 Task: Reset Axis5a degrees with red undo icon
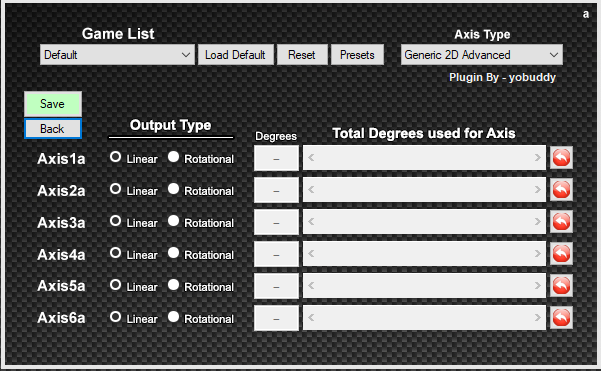562,286
